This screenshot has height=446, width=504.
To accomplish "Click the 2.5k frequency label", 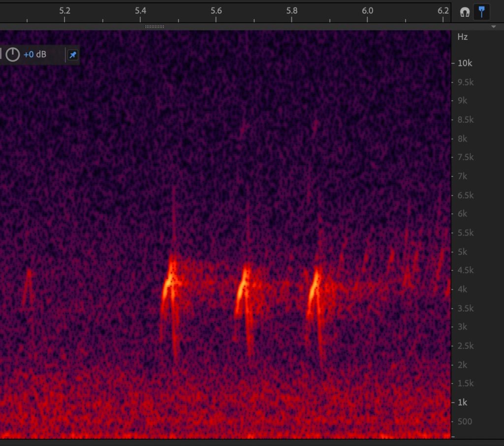I will point(466,346).
